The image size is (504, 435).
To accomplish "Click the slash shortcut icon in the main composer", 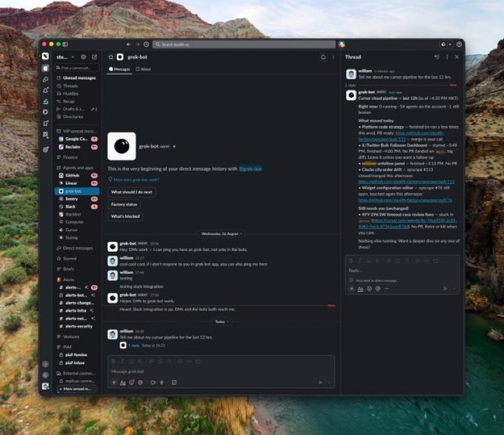I will point(174,383).
